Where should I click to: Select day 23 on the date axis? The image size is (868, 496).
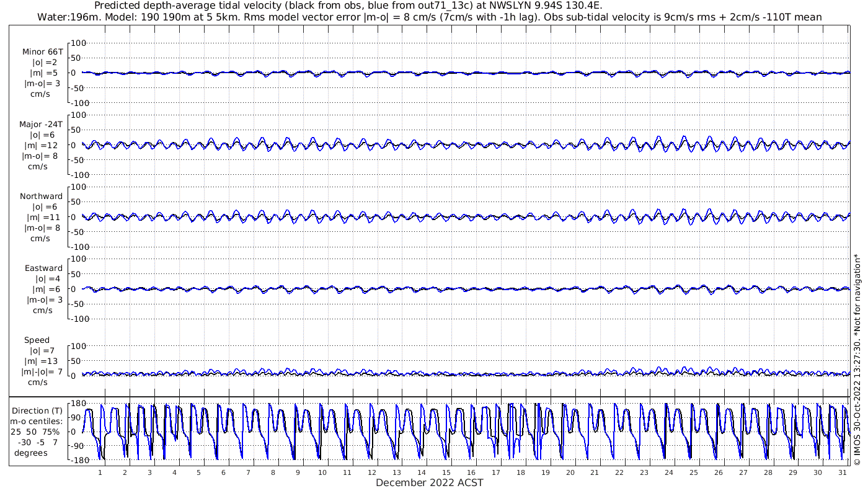click(644, 472)
